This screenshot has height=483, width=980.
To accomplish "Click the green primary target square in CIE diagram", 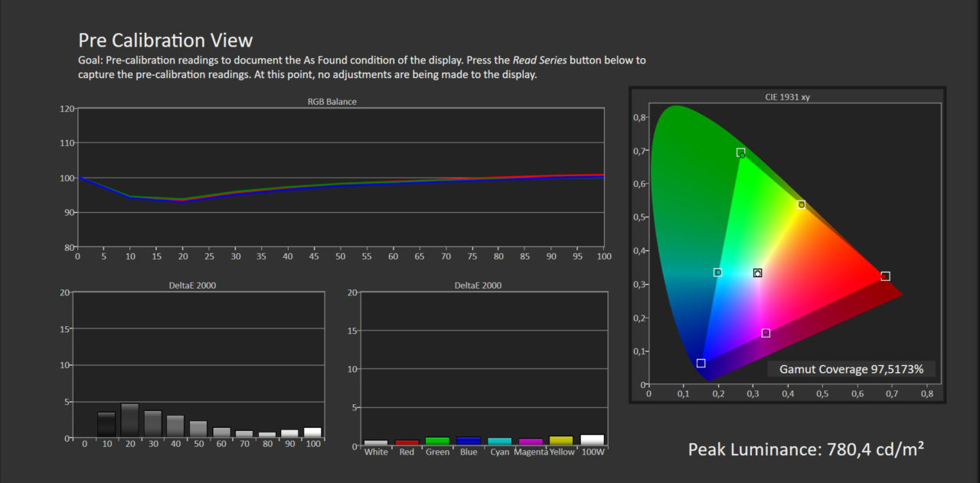I will click(740, 152).
